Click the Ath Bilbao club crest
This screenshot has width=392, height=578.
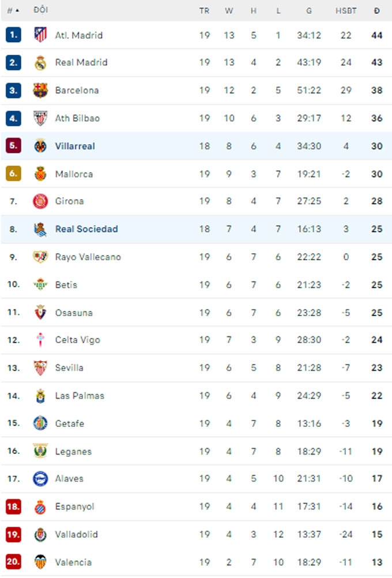40,118
